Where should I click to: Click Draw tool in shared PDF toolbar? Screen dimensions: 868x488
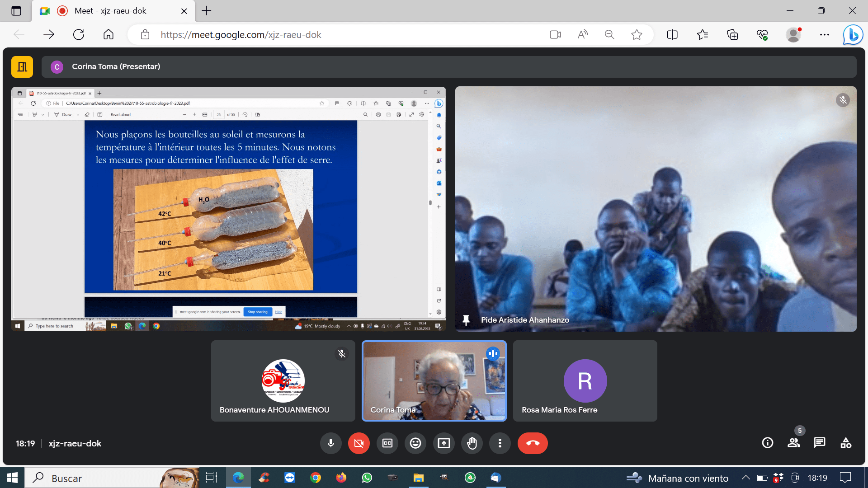click(x=63, y=115)
